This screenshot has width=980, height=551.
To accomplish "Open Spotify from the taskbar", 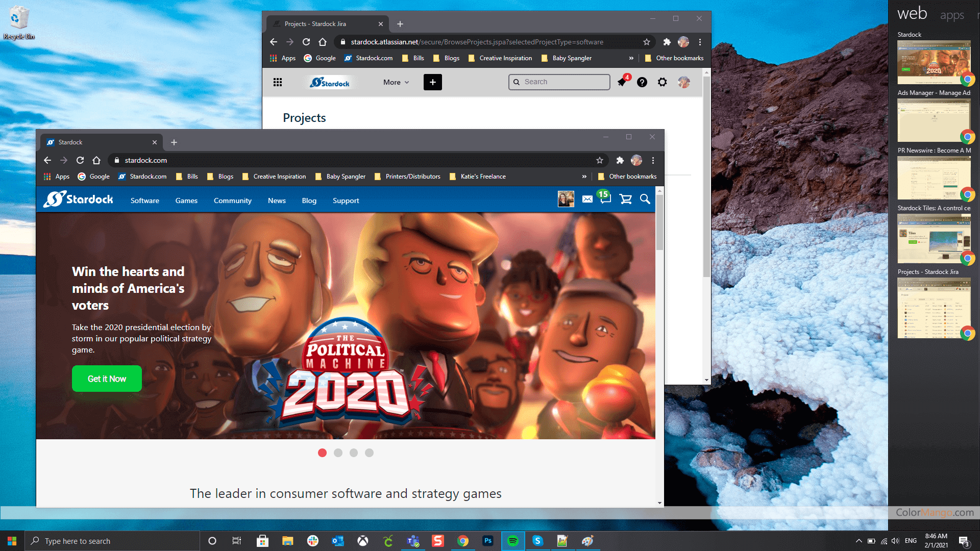I will pyautogui.click(x=513, y=541).
